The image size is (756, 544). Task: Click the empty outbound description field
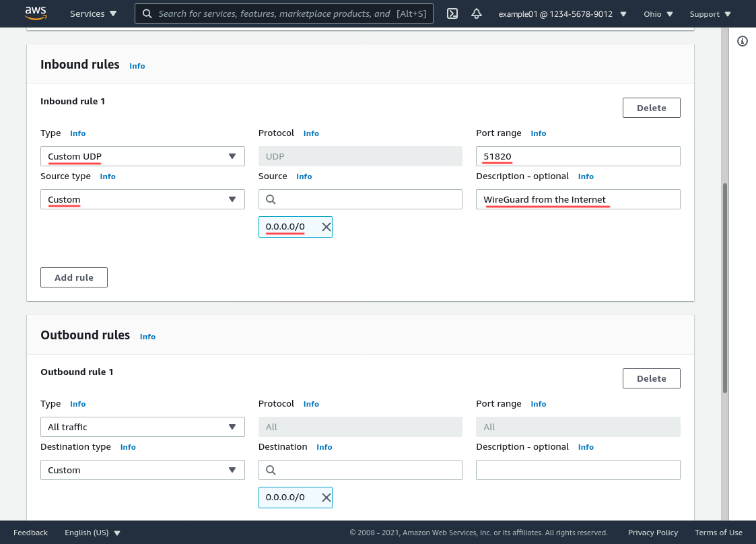coord(578,470)
